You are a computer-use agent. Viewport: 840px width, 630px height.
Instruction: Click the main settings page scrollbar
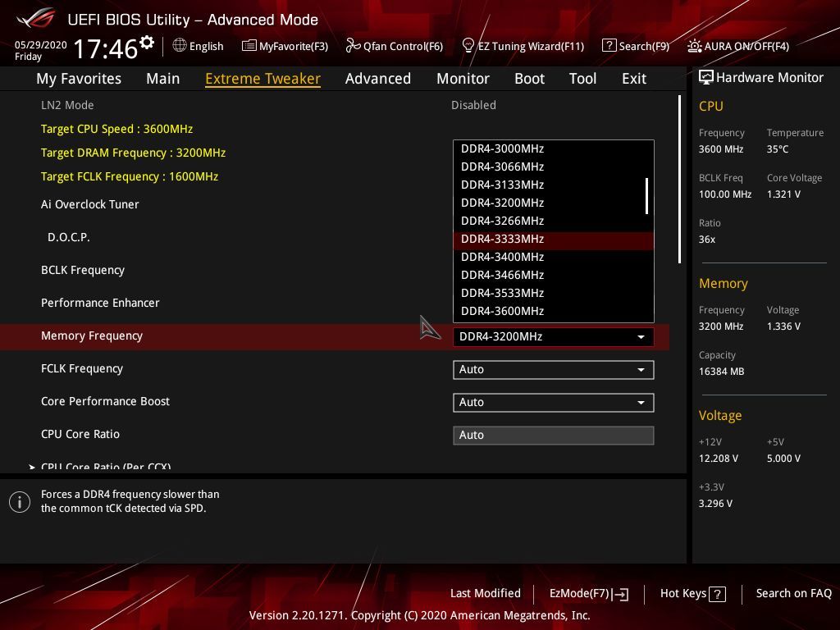(679, 180)
